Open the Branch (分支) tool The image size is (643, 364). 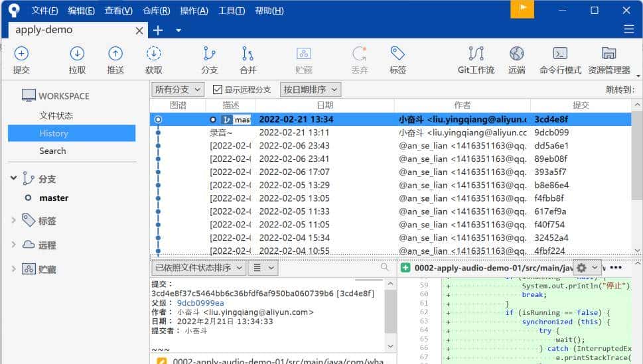(210, 60)
